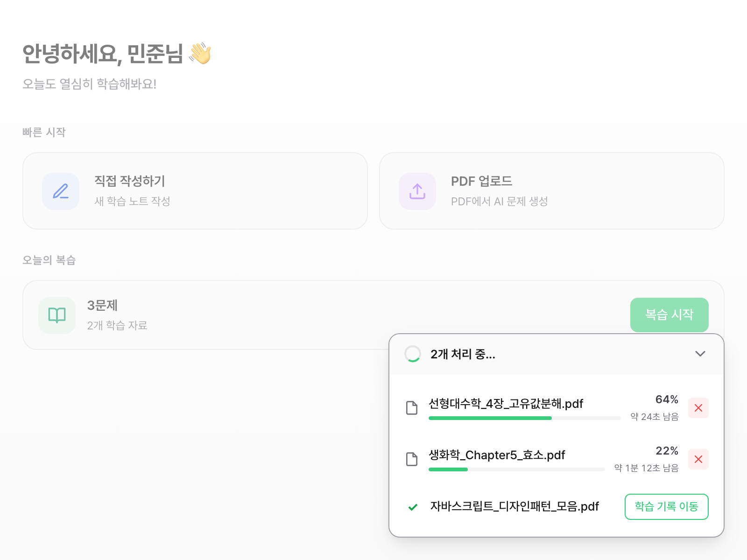
Task: Click the 선형대수학_4장_고유값분해.pdf filename
Action: (x=506, y=404)
